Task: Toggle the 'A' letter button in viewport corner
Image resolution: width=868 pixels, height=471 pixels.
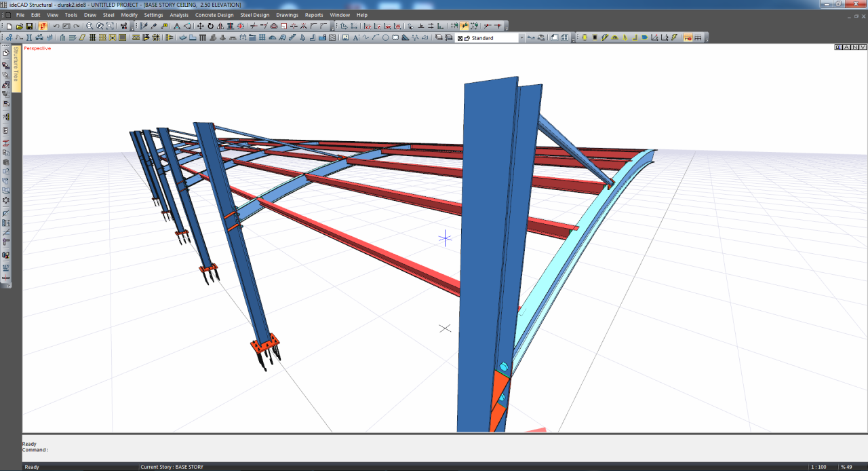Action: click(x=846, y=47)
